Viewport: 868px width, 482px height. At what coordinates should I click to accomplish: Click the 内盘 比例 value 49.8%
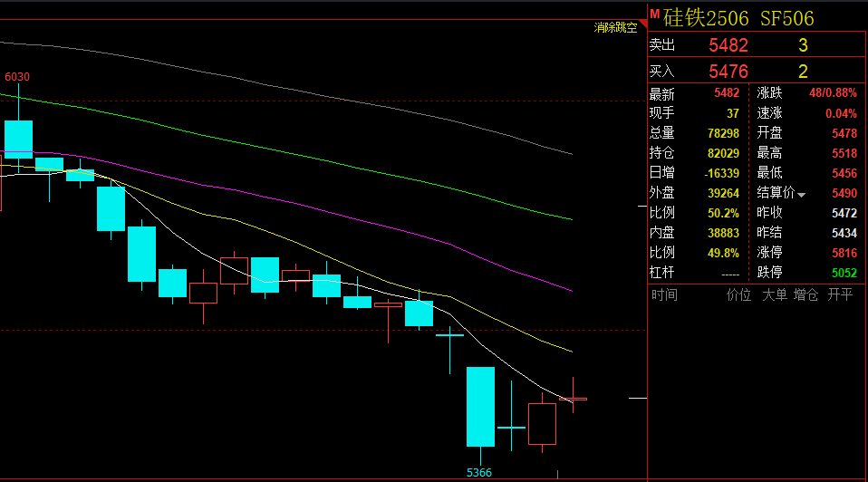(x=723, y=253)
